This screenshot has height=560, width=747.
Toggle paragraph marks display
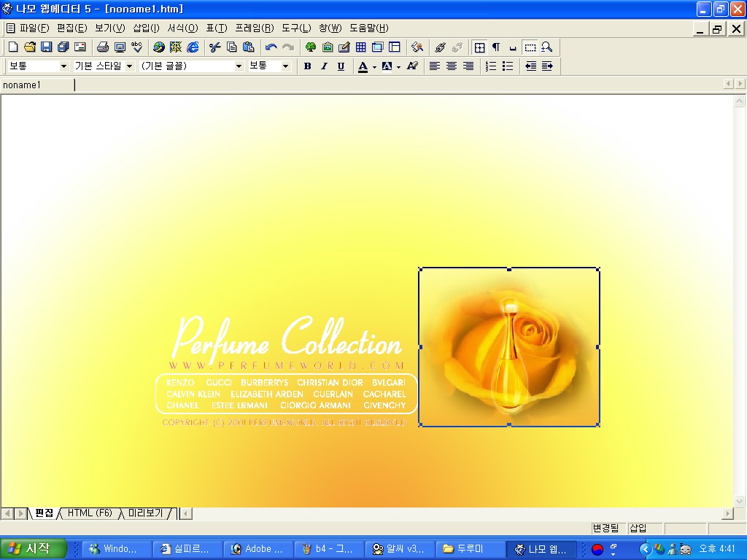coord(496,47)
